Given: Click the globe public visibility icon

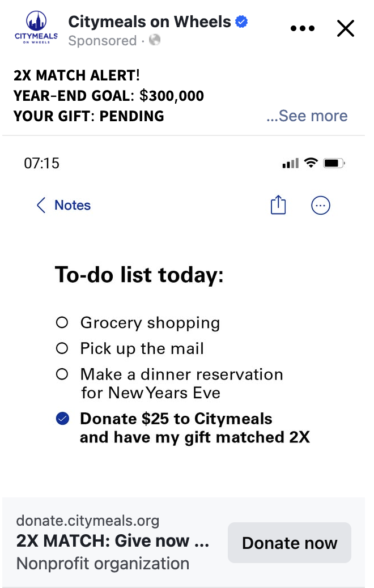Looking at the screenshot, I should click(154, 40).
